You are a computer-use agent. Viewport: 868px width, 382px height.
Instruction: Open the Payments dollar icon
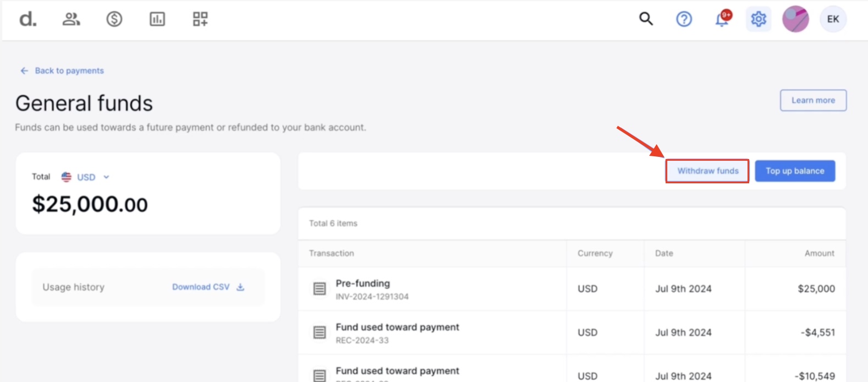coord(114,19)
